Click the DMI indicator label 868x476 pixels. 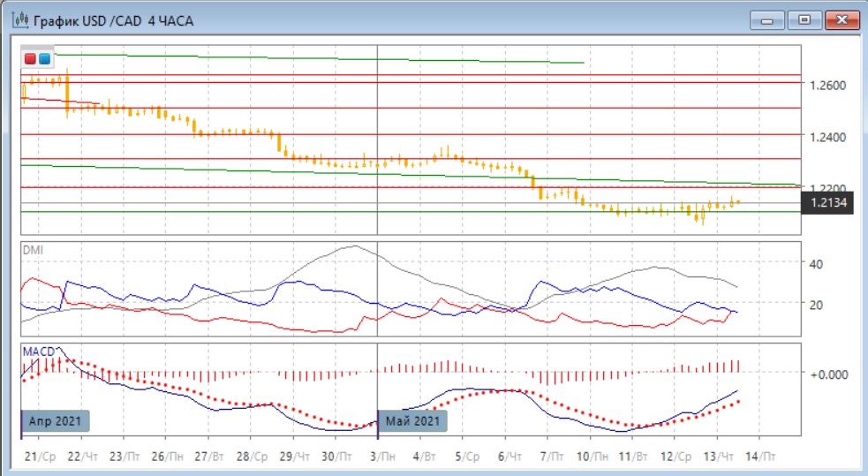pyautogui.click(x=32, y=251)
